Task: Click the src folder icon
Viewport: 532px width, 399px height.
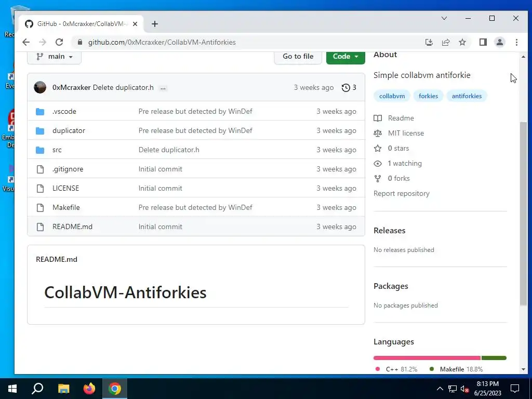Action: (40, 150)
